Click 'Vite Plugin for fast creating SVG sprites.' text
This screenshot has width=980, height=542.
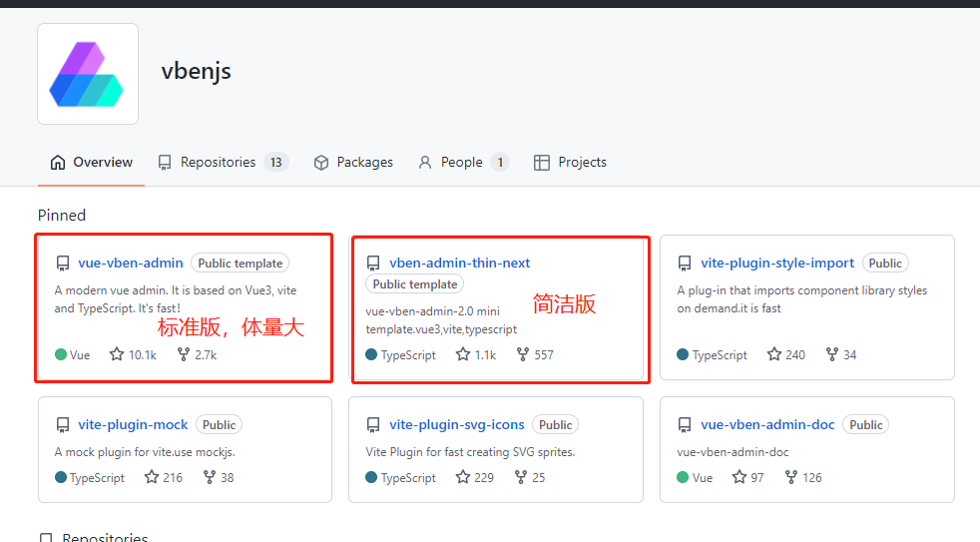click(470, 452)
